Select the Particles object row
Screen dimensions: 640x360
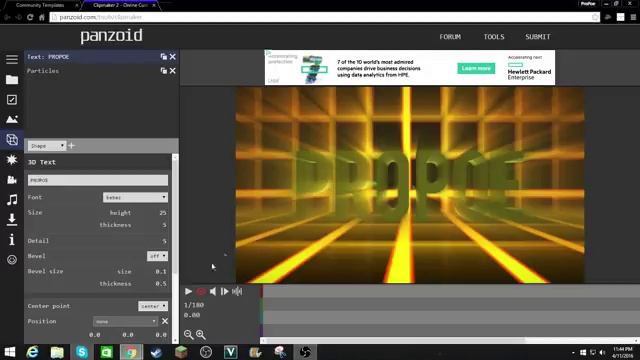point(102,71)
